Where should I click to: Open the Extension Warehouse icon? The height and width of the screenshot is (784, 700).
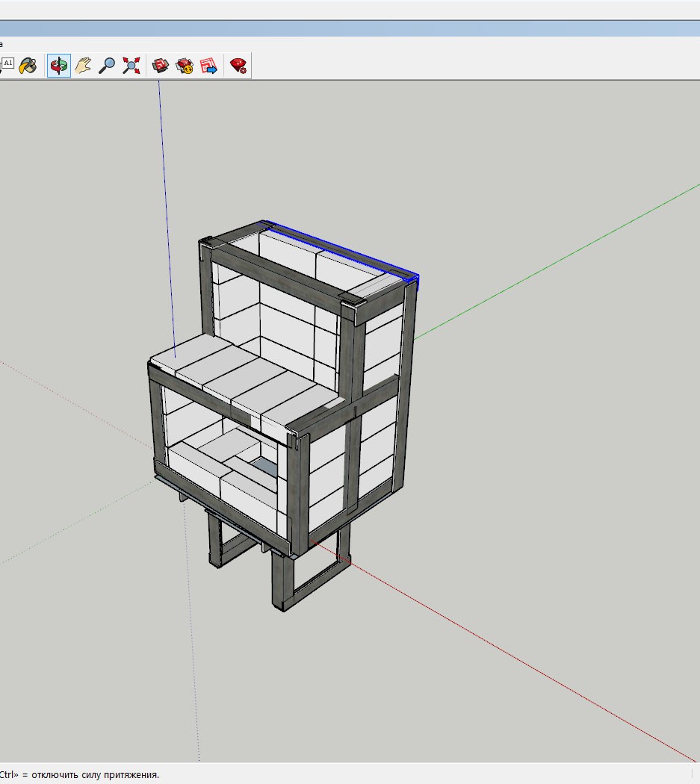(185, 66)
